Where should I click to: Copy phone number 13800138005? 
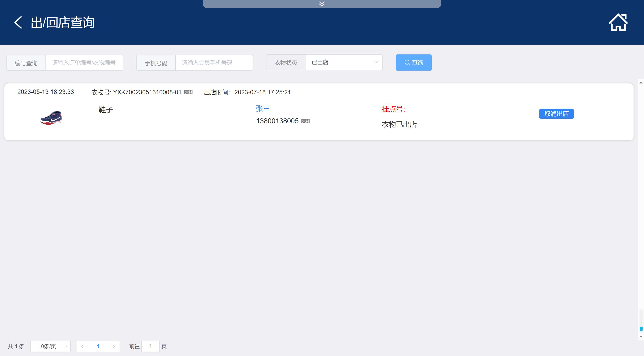pyautogui.click(x=305, y=121)
